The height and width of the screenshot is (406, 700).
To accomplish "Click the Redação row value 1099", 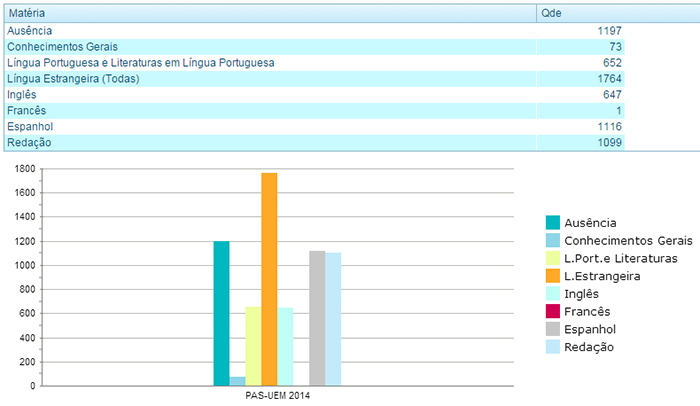I will pyautogui.click(x=608, y=143).
